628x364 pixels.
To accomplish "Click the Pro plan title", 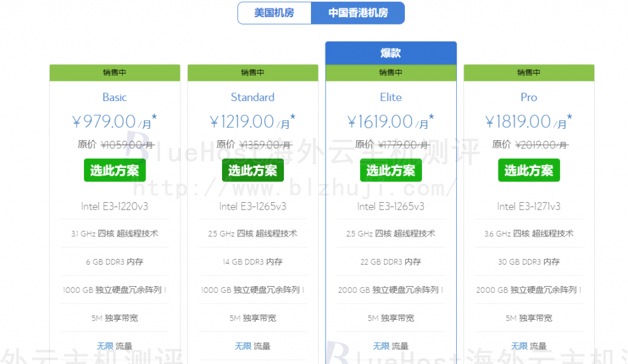I will coord(529,97).
